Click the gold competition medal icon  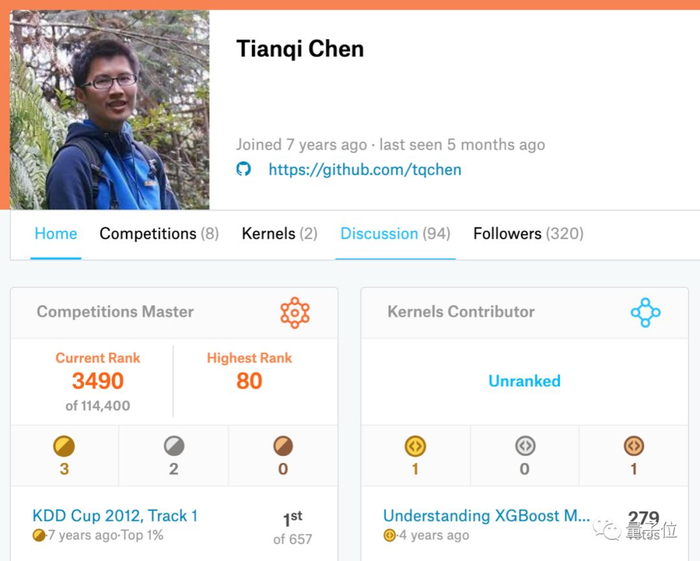(x=64, y=446)
